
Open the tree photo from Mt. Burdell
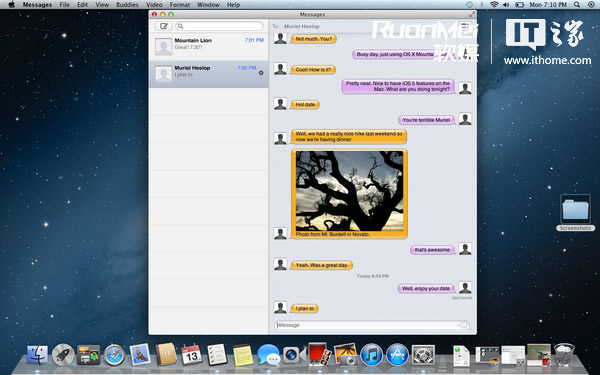click(349, 191)
